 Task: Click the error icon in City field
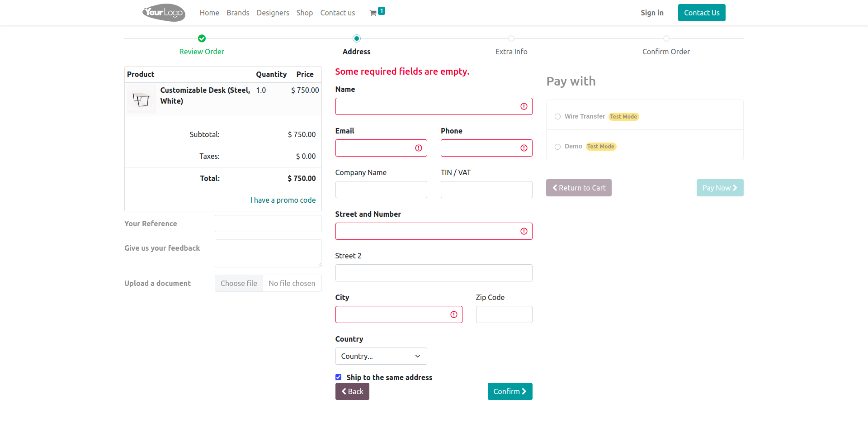click(454, 314)
